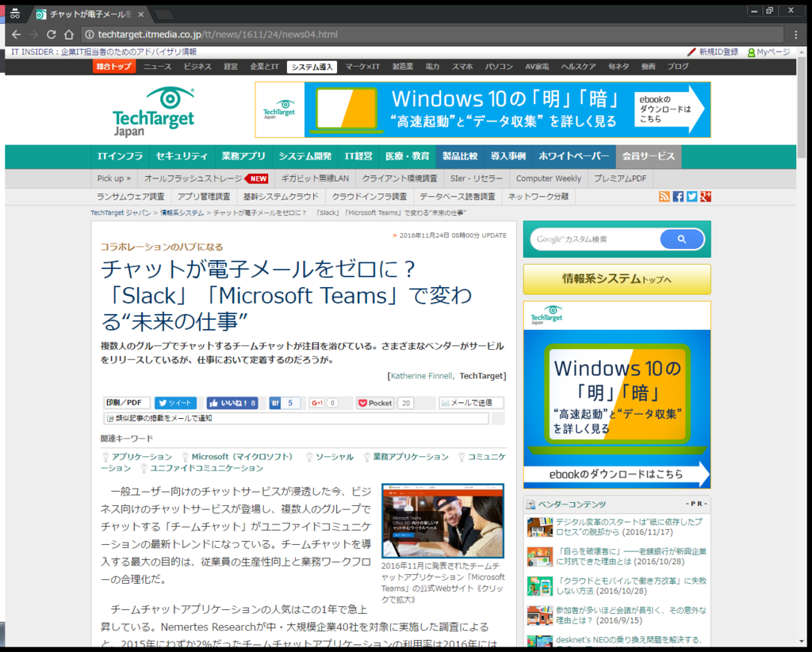Image resolution: width=812 pixels, height=652 pixels.
Task: Go back with the browser back arrow
Action: coord(16,35)
